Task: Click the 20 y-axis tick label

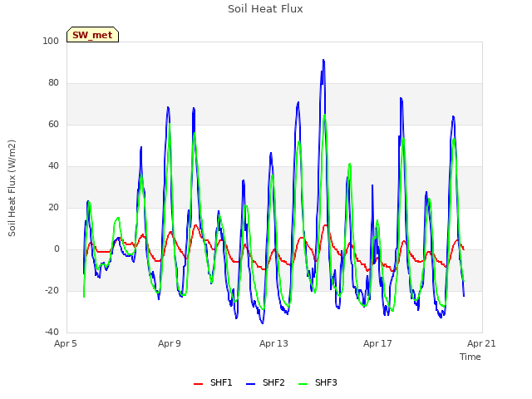Action: (x=53, y=207)
